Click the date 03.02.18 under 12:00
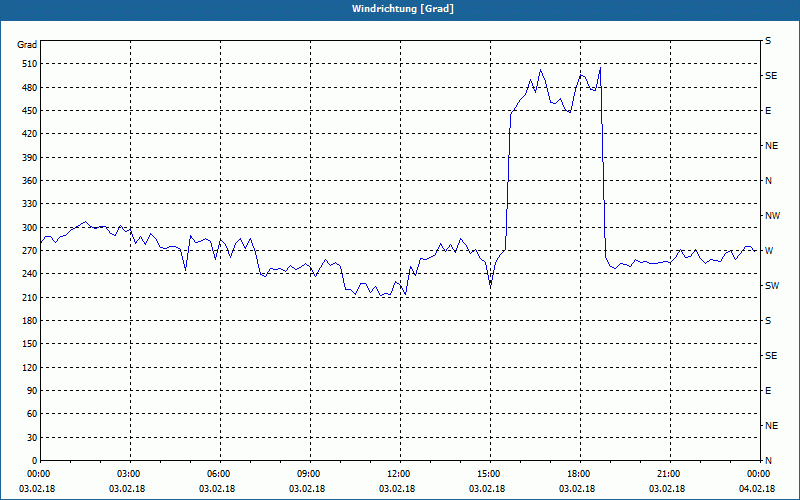This screenshot has height=500, width=800. pos(396,489)
